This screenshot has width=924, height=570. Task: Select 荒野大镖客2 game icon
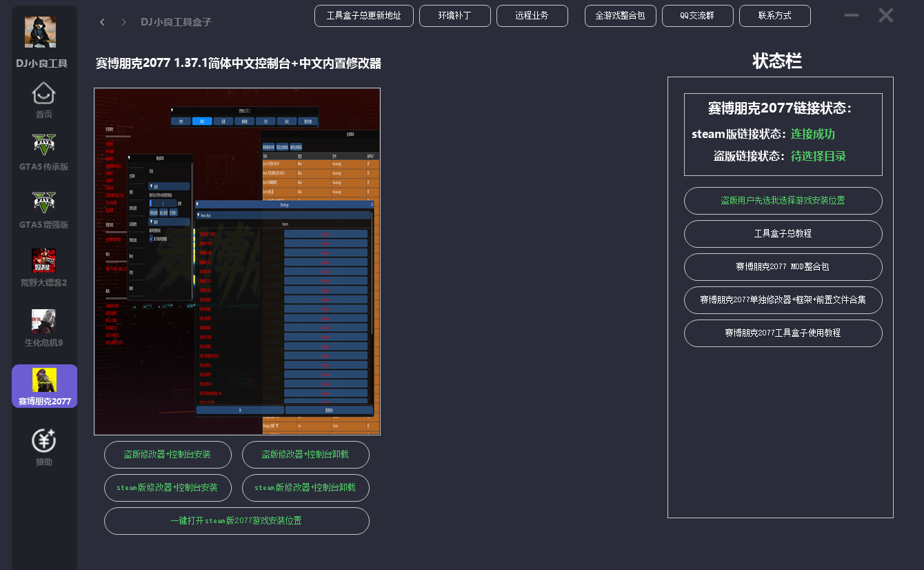coord(43,261)
